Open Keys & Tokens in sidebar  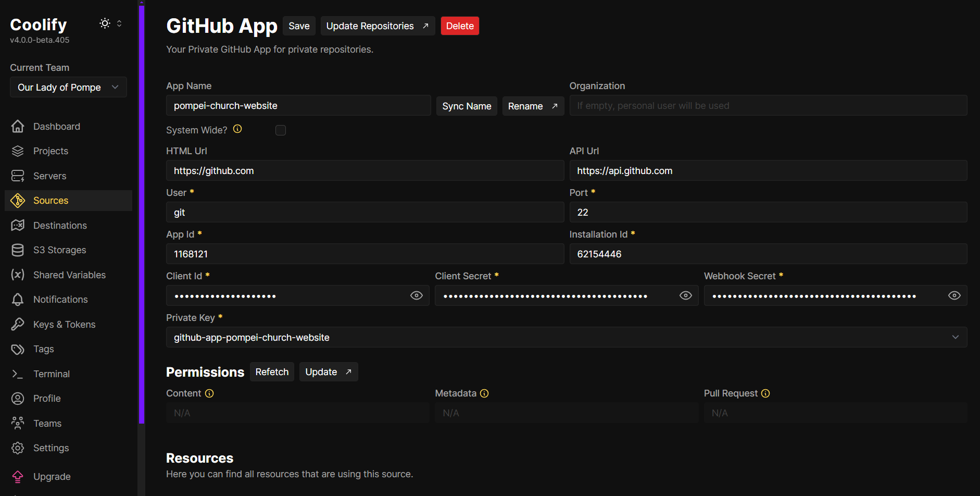64,325
